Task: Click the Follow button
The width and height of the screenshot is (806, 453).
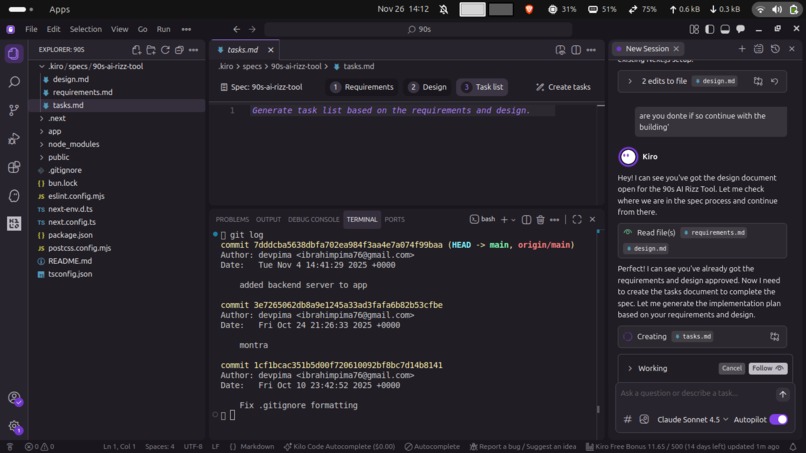Action: pos(767,368)
